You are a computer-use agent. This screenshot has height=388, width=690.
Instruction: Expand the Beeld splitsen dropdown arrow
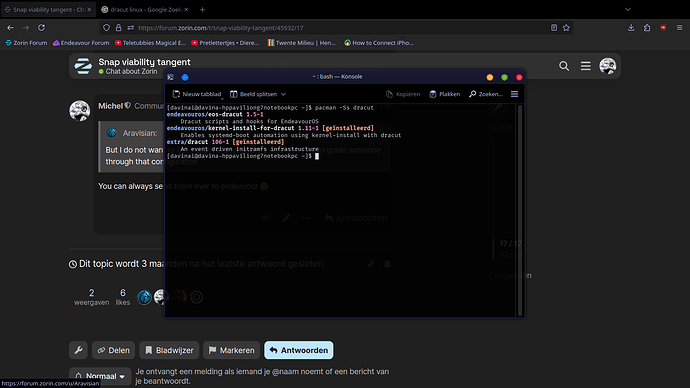283,94
